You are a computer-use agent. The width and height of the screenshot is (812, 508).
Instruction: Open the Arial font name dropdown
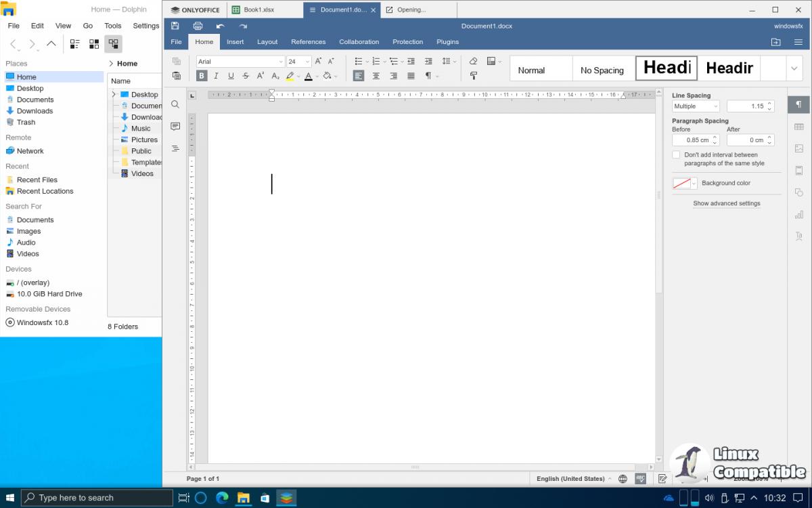click(281, 62)
